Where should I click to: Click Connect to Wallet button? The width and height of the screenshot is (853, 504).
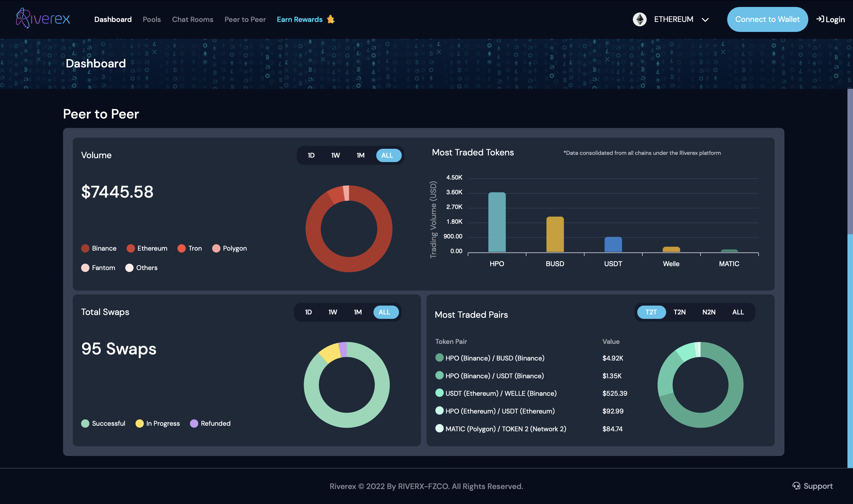click(x=767, y=19)
